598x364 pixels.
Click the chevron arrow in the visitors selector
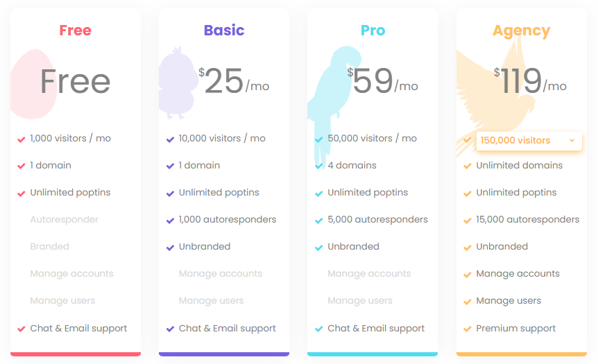572,140
